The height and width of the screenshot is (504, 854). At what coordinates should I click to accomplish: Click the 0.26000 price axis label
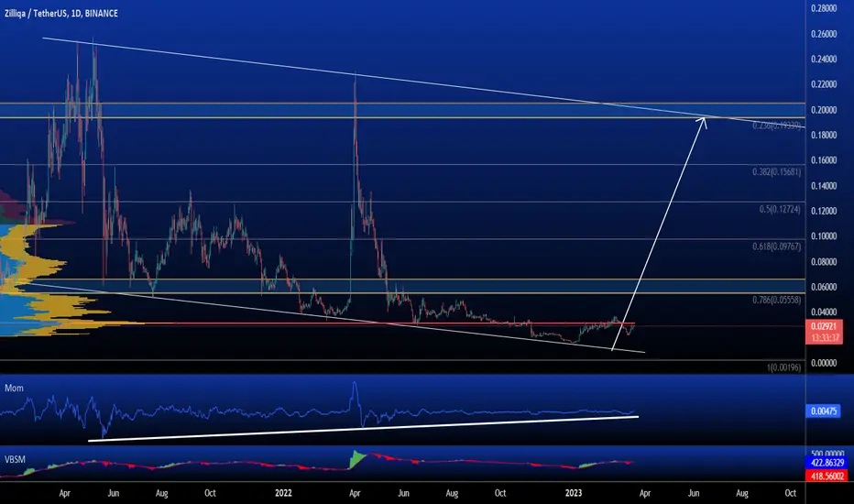(824, 34)
